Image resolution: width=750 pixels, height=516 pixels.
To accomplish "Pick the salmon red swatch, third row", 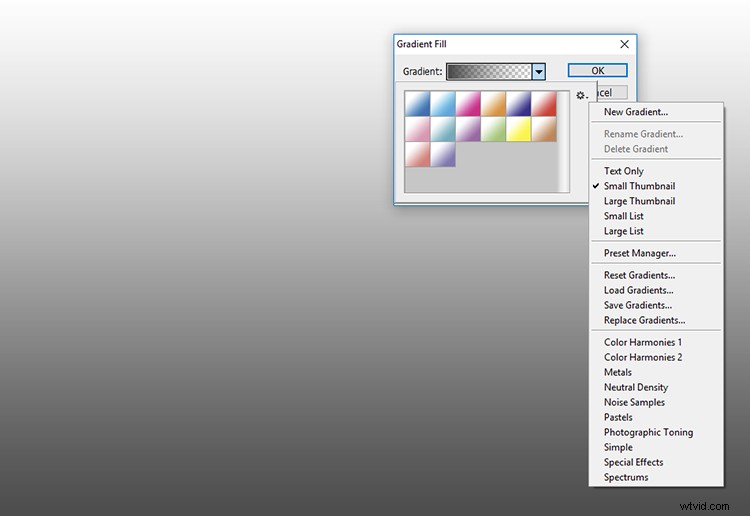I will point(417,154).
